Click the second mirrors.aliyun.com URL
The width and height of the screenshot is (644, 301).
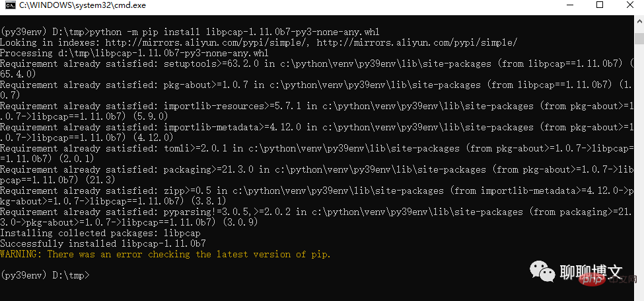point(417,42)
